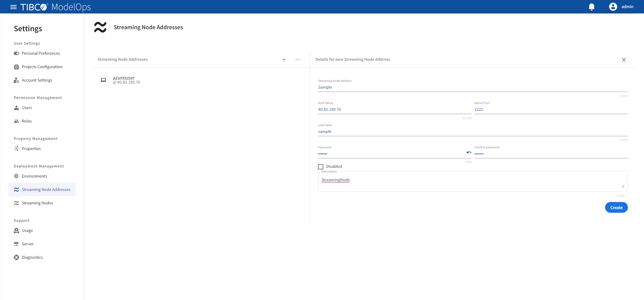Open the admin user avatar icon
Screen dimensions: 644x300
(x=613, y=7)
